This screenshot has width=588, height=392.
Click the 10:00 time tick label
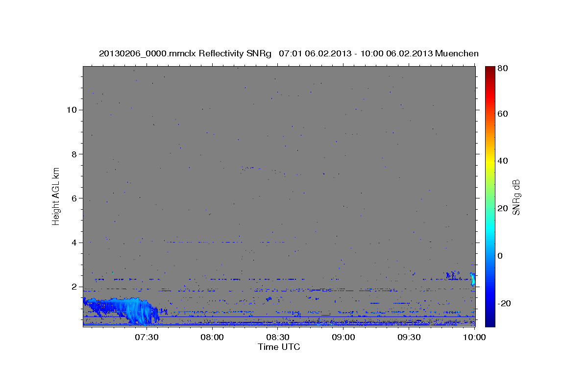[x=474, y=337]
